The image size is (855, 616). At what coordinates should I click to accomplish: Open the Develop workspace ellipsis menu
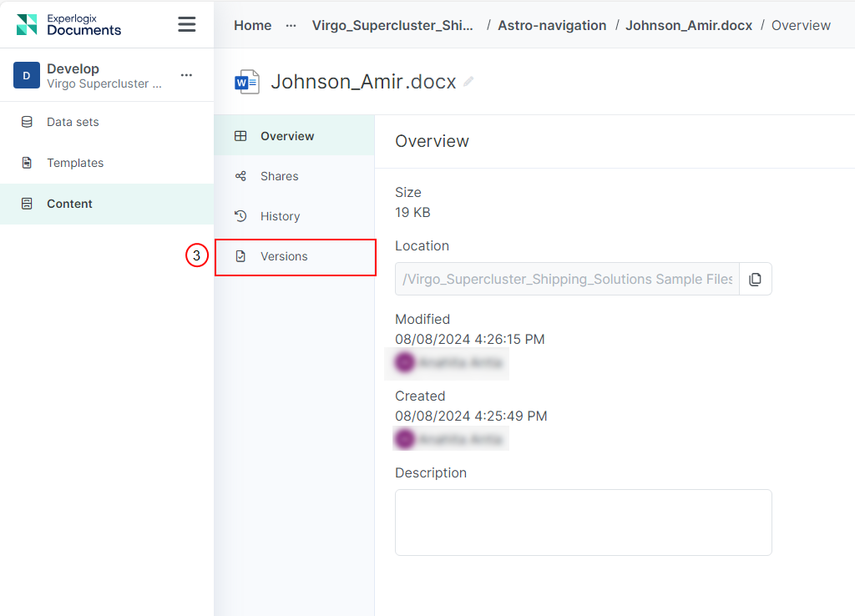coord(186,75)
